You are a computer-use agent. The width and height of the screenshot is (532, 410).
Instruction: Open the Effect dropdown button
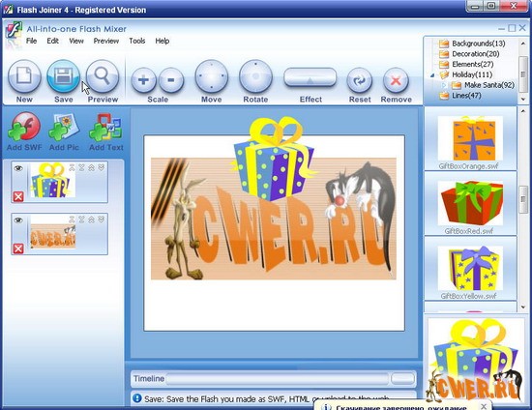[310, 77]
